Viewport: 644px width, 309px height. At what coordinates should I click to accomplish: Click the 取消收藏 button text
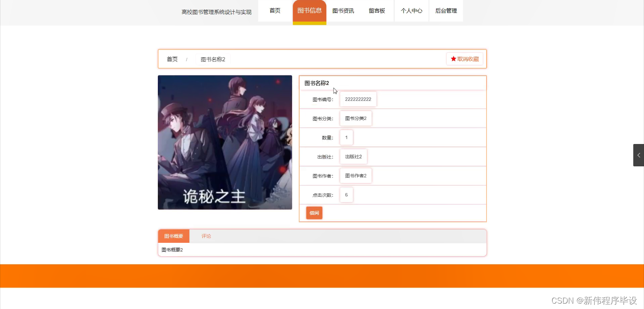(x=468, y=59)
